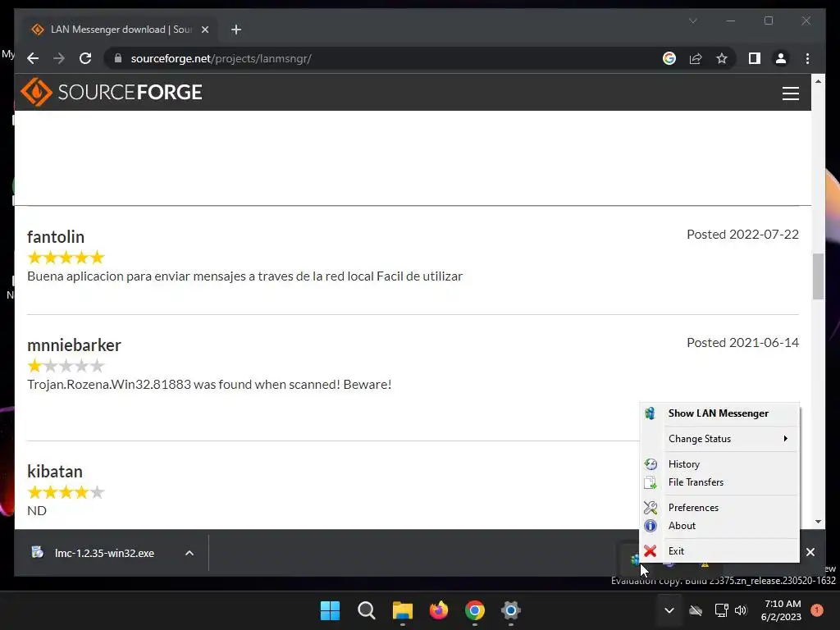
Task: Choose Exit in tray menu
Action: tap(720, 550)
